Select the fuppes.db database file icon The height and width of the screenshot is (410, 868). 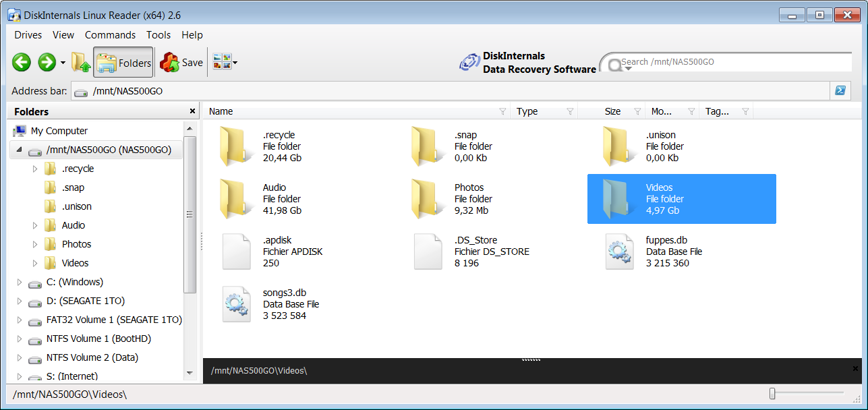619,252
